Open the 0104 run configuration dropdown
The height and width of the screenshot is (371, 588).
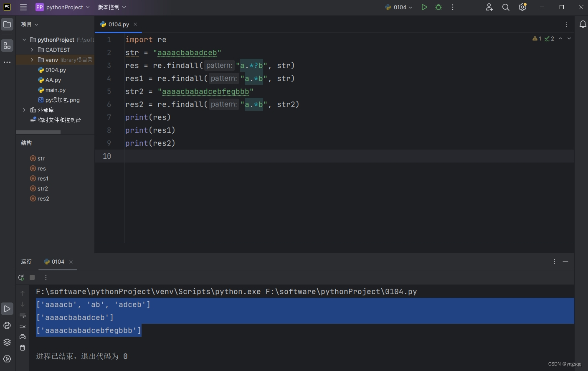point(399,7)
